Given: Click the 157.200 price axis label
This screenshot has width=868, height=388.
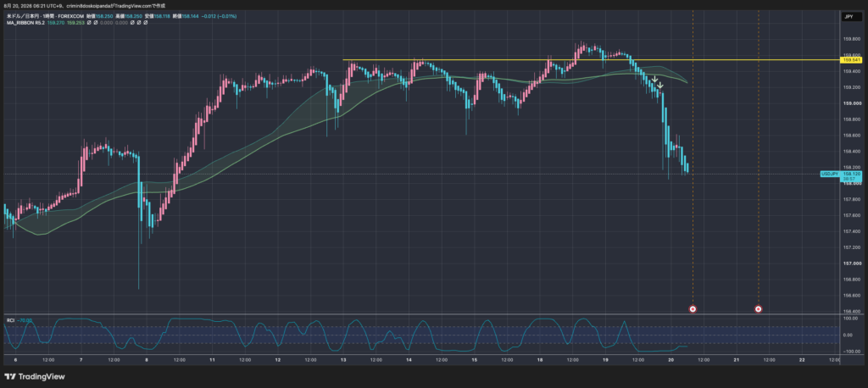Looking at the screenshot, I should pyautogui.click(x=851, y=247).
